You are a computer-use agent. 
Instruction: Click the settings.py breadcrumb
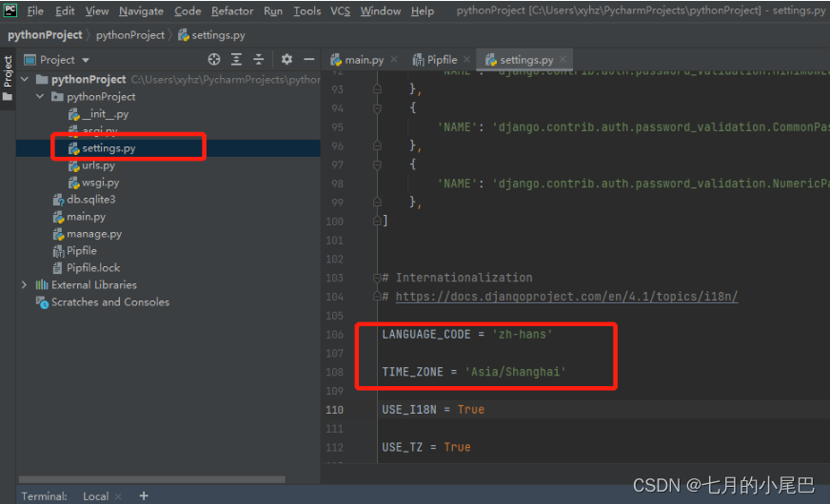point(211,35)
